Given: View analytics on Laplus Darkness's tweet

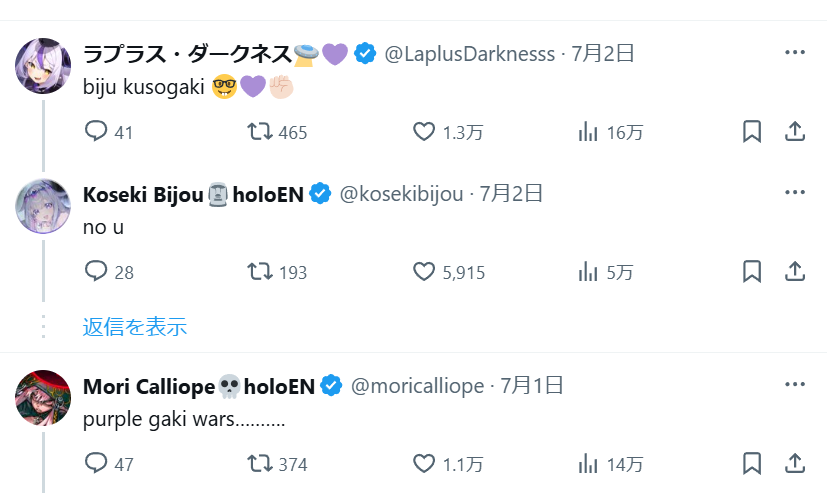Looking at the screenshot, I should pos(589,131).
